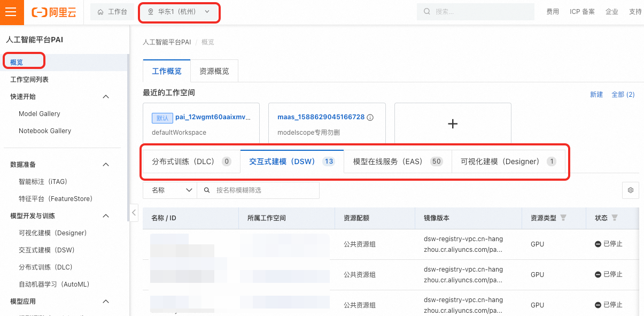This screenshot has width=644, height=316.
Task: Open 分布式训练（DLC）in the sidebar
Action: pyautogui.click(x=45, y=267)
